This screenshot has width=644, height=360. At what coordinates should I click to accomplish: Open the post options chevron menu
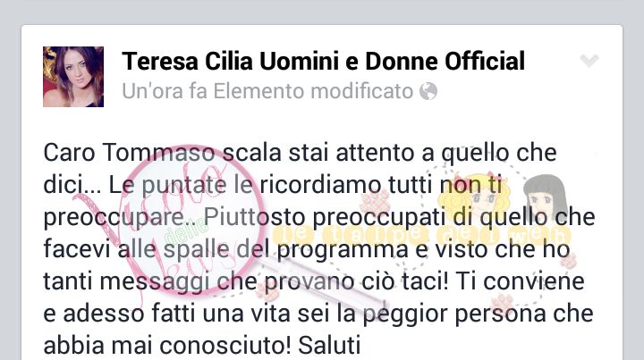click(x=589, y=61)
